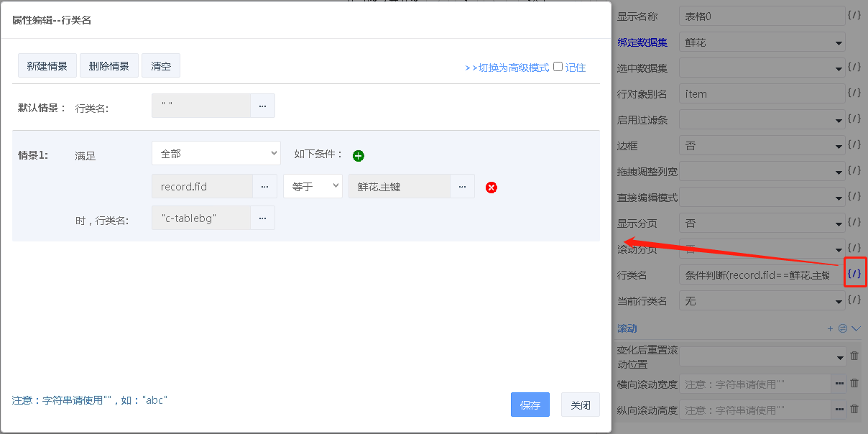Expand the 绑定数据集 dropdown showing 鲜花
The height and width of the screenshot is (434, 868).
pyautogui.click(x=762, y=43)
